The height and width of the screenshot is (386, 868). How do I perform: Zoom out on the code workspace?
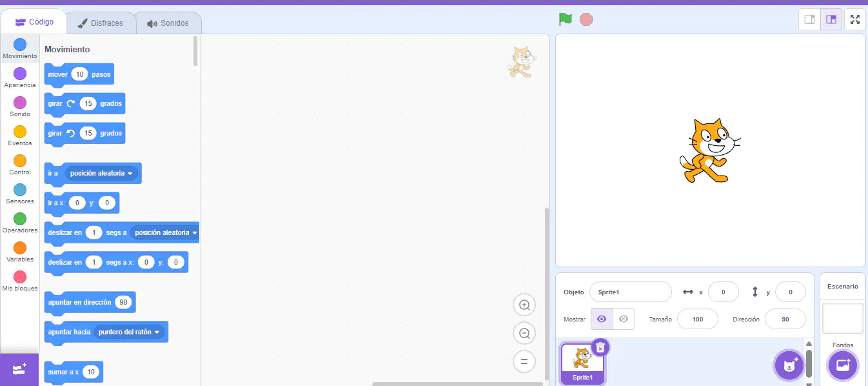click(524, 334)
